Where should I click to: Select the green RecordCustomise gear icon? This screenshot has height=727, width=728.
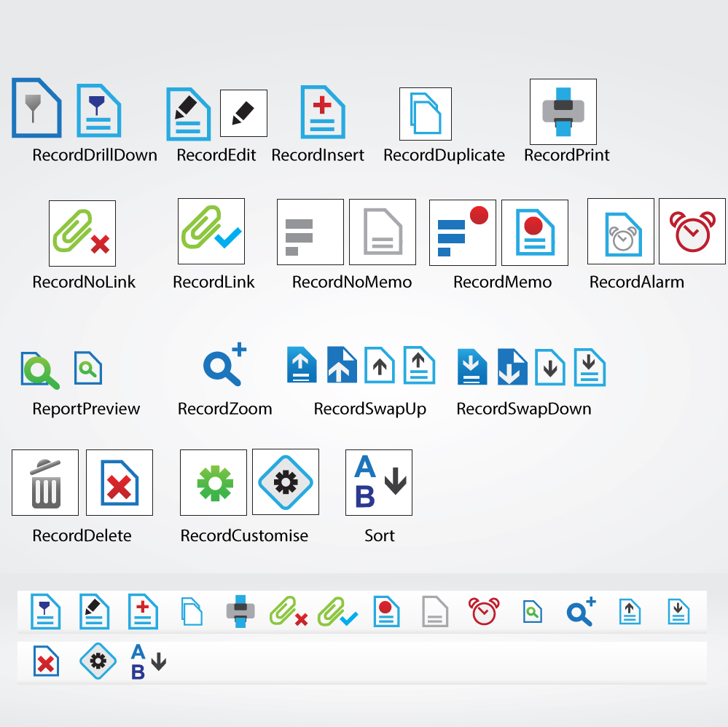pos(212,482)
